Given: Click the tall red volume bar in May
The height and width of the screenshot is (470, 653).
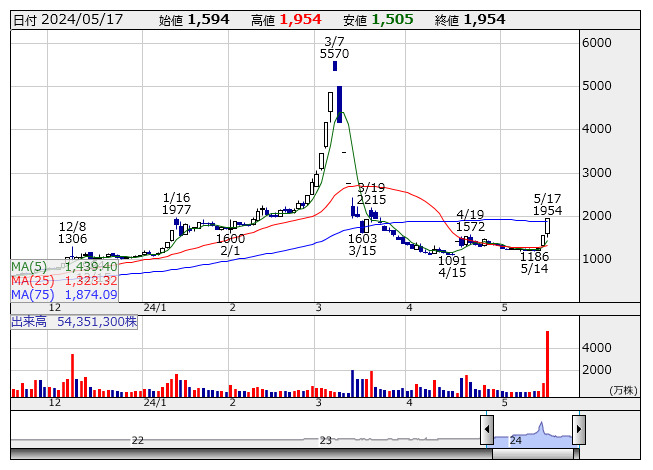Looking at the screenshot, I should coord(547,364).
